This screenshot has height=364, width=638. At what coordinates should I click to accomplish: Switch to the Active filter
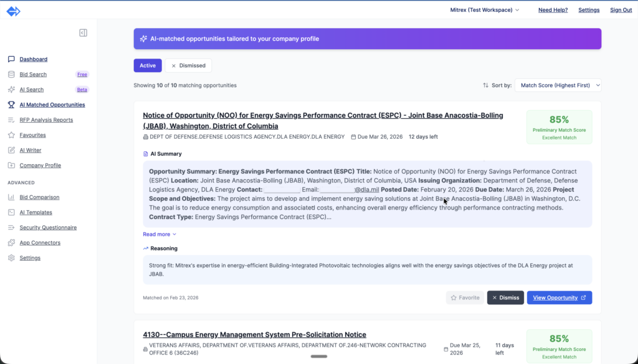147,65
